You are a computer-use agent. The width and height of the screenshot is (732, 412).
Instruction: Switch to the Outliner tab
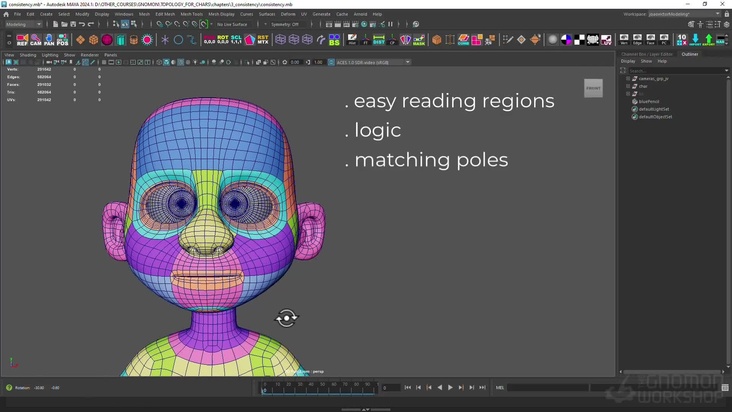[690, 54]
